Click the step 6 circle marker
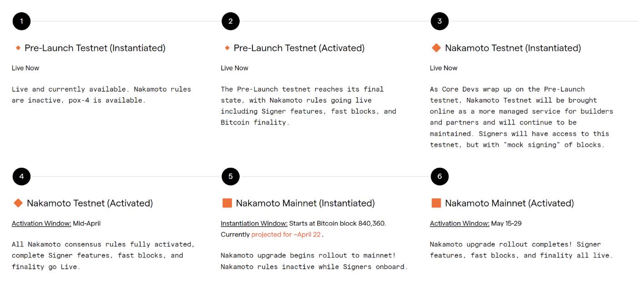 [x=439, y=176]
